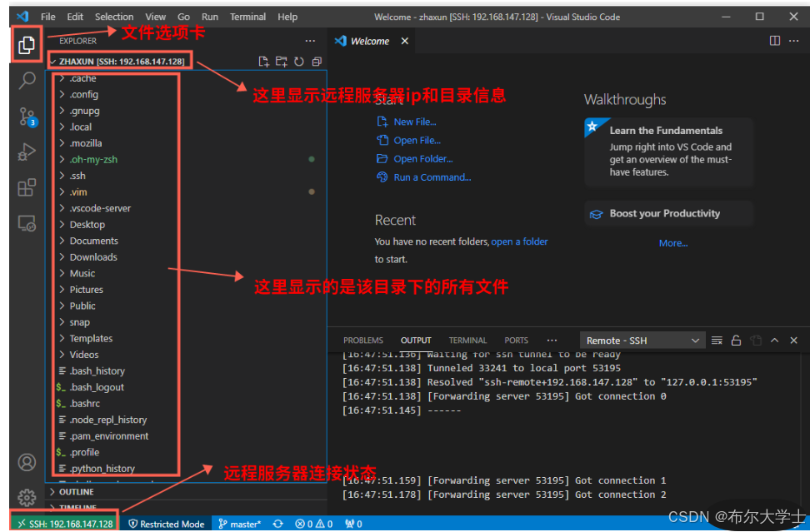Switch to the PROBLEMS tab
Image resolution: width=810 pixels, height=532 pixels.
coord(363,341)
